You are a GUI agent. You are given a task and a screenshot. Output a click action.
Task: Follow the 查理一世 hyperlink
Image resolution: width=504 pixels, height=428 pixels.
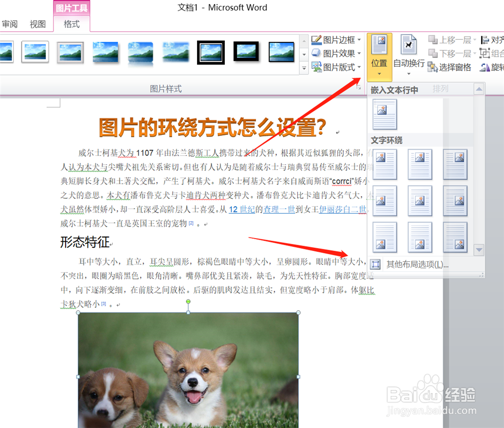point(279,209)
